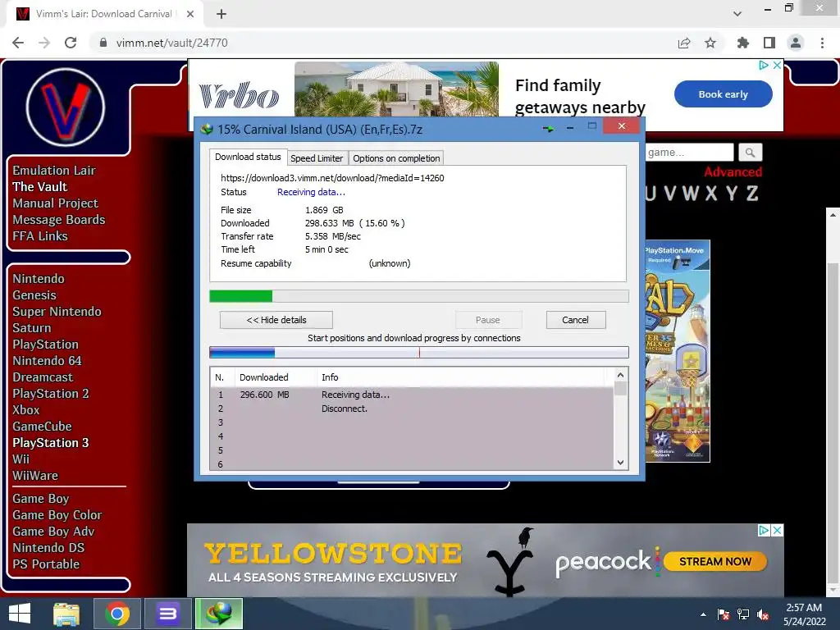Close the Yellowstone ad with X icon
The image size is (840, 630).
[778, 530]
